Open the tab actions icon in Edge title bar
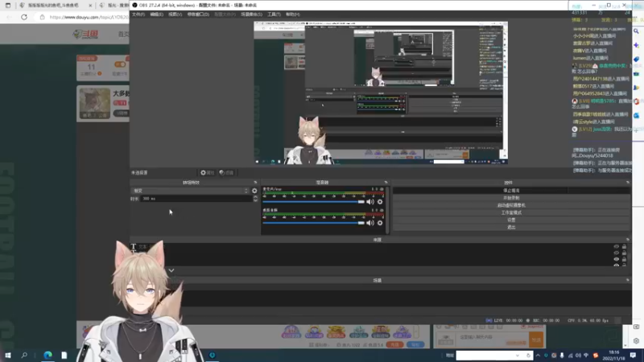 click(x=8, y=6)
